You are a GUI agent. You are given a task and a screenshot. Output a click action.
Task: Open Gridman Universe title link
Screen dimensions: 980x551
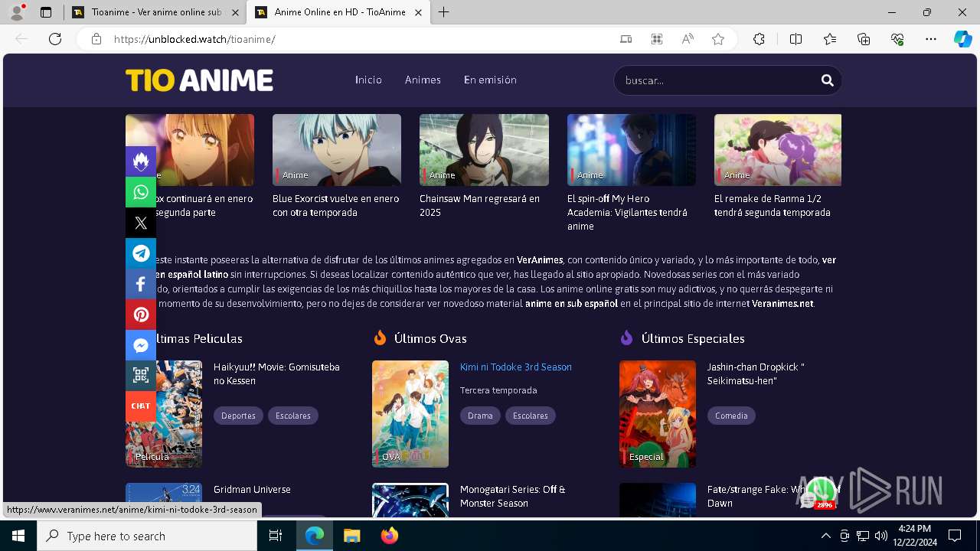tap(252, 489)
